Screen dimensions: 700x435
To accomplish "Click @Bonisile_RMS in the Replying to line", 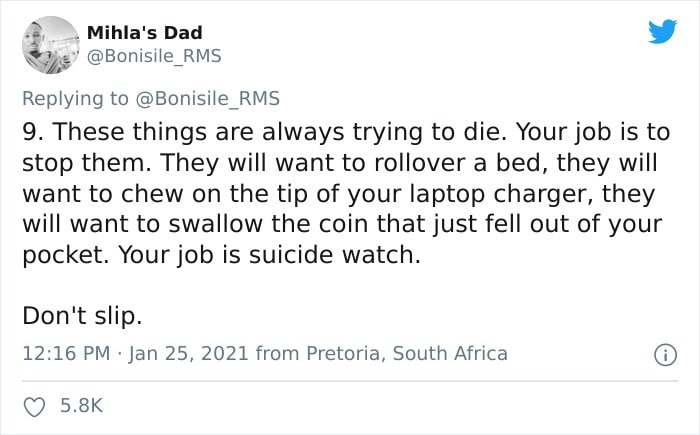I will click(x=207, y=98).
